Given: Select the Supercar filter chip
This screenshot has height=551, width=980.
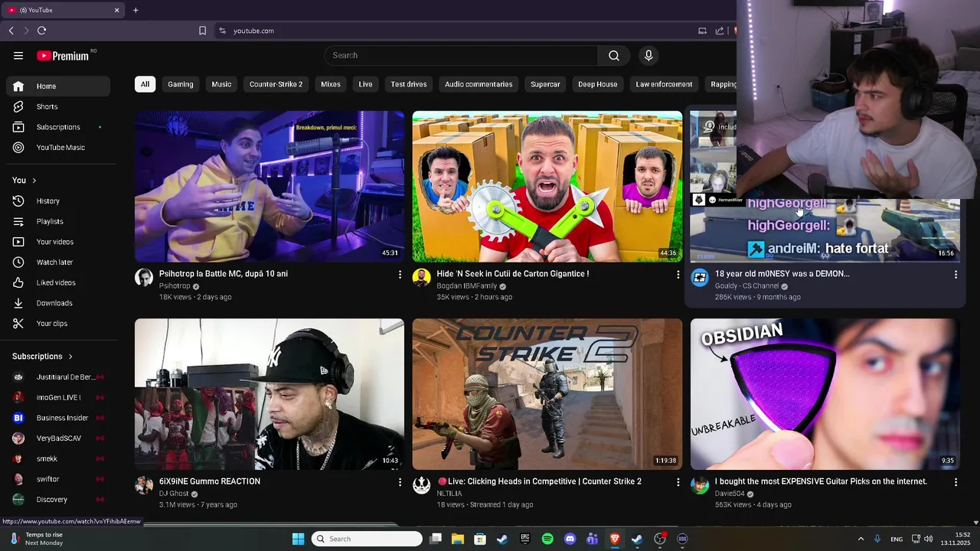Looking at the screenshot, I should [545, 84].
